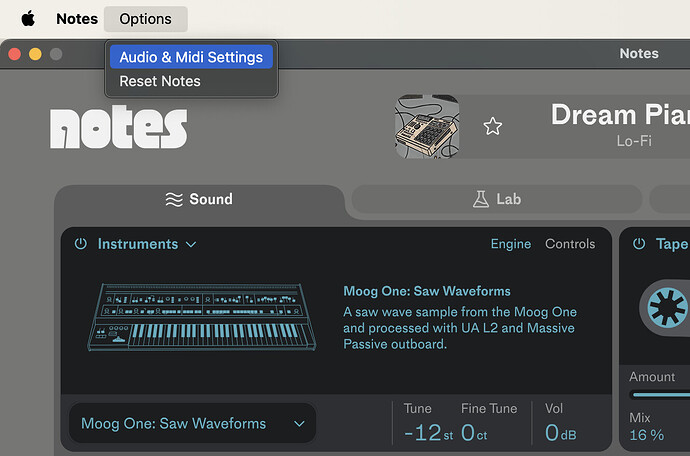Click the Fine Tune value 0 ct
This screenshot has width=690, height=456.
coord(474,433)
